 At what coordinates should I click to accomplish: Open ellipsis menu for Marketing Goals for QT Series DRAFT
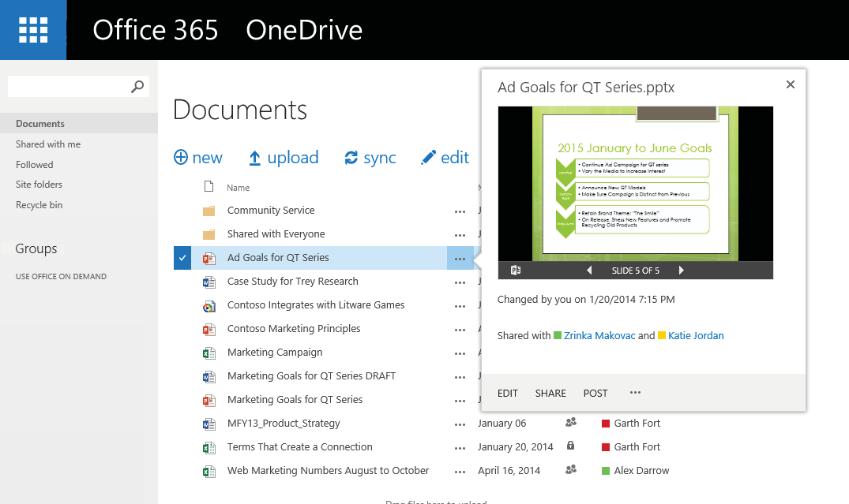[460, 377]
